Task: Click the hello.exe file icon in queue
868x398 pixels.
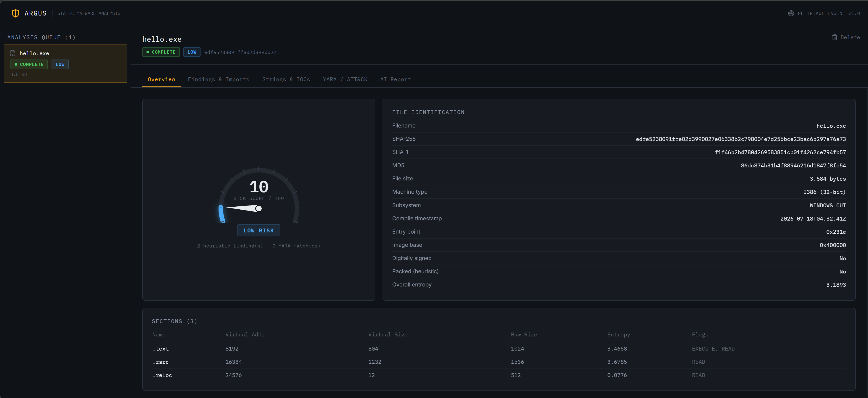Action: [13, 53]
